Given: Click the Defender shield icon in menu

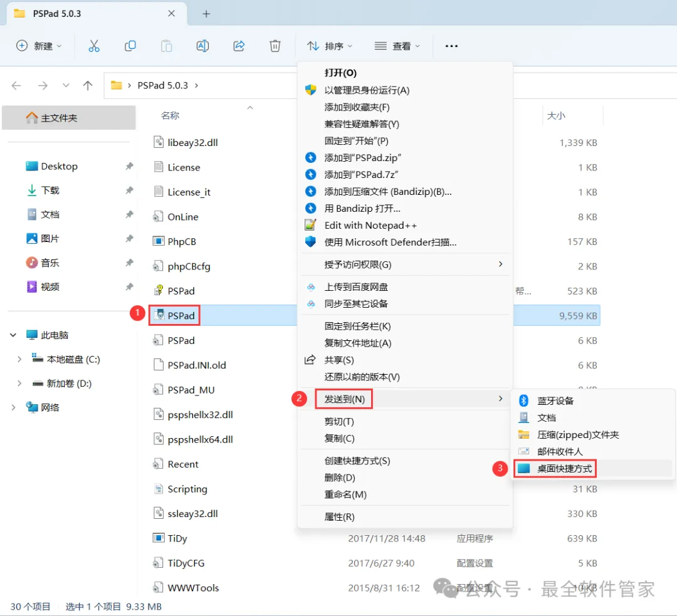Looking at the screenshot, I should pos(310,242).
